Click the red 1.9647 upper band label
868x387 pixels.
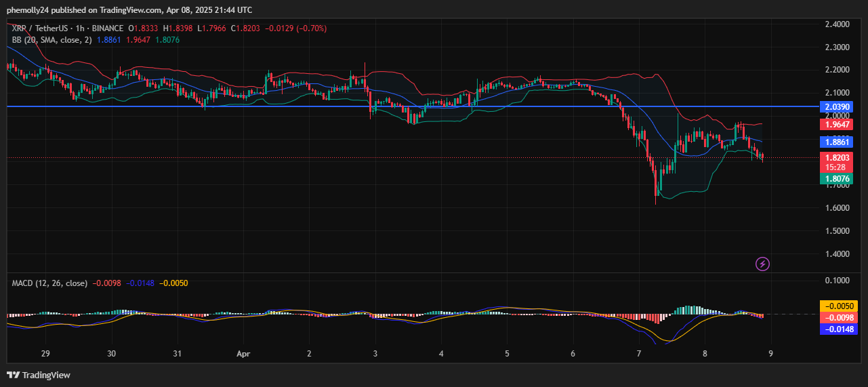click(838, 125)
